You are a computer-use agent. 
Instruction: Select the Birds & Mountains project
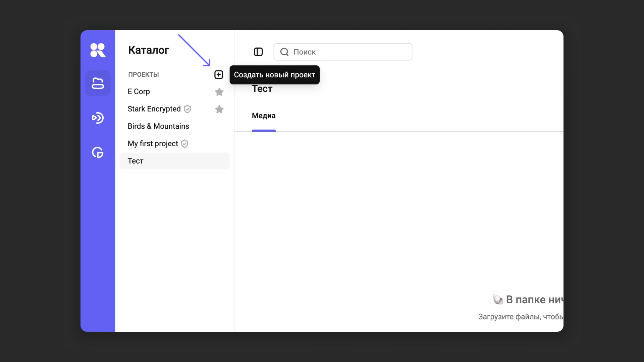point(158,126)
